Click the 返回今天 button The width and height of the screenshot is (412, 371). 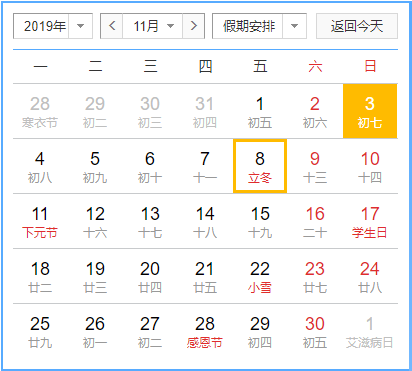point(357,26)
